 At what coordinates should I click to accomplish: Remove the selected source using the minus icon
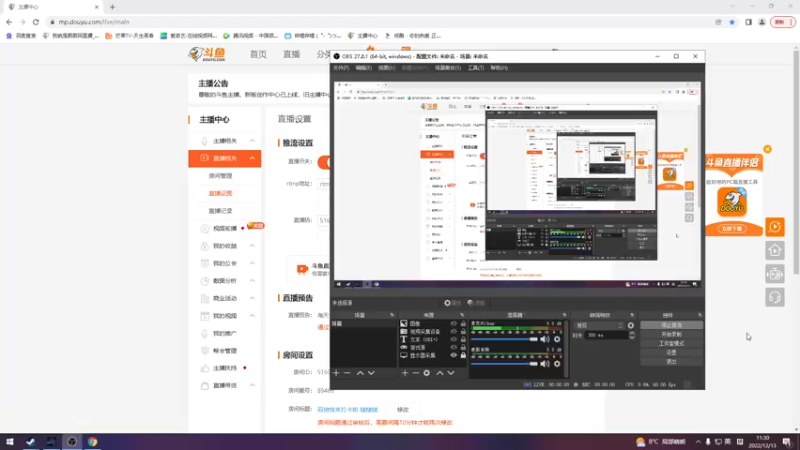[416, 373]
